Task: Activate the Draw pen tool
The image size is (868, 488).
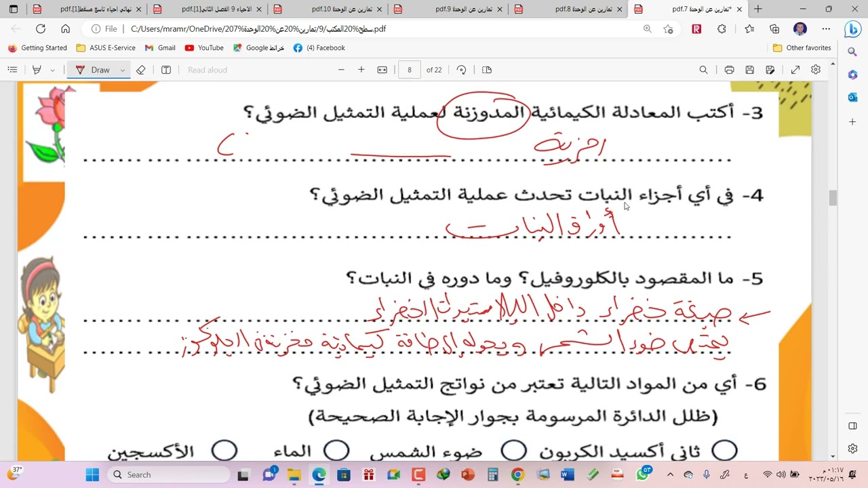Action: pos(93,70)
